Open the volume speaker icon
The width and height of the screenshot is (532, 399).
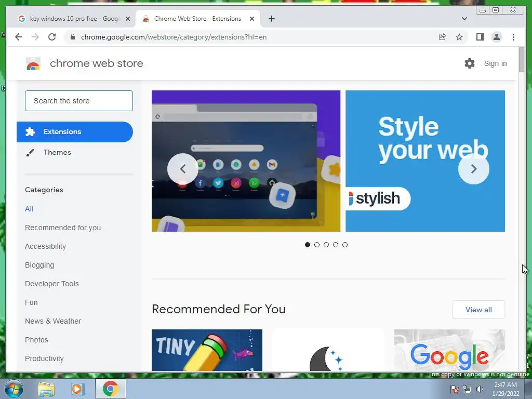(480, 389)
